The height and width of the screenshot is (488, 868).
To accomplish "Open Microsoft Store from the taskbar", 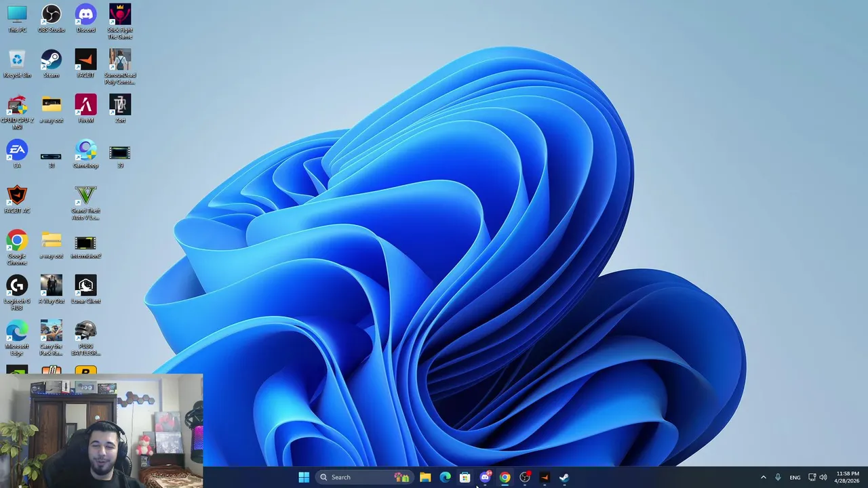I will click(465, 477).
